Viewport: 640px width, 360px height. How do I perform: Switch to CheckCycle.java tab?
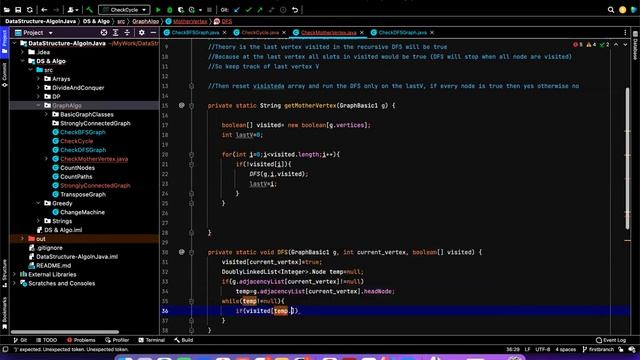tap(260, 33)
